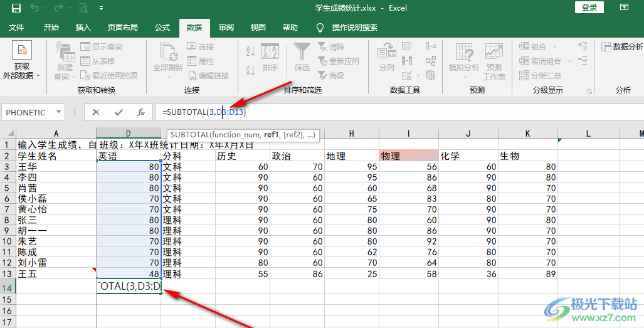Open the 文件 menu
Viewport: 644px width, 328px height.
16,28
